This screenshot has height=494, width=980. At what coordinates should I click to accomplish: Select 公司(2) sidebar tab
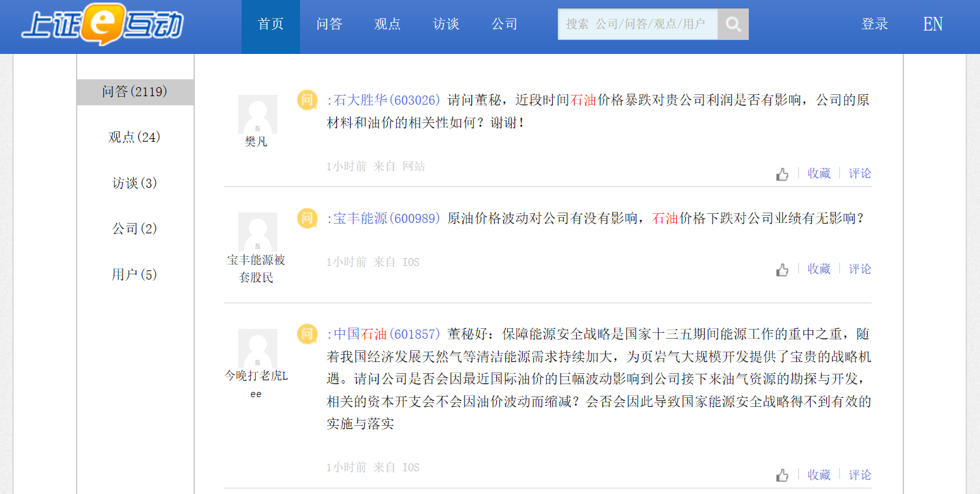135,229
